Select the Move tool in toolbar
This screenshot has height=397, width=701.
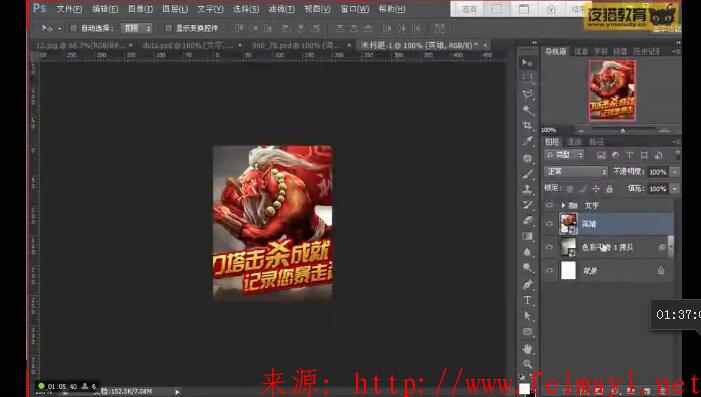(528, 63)
